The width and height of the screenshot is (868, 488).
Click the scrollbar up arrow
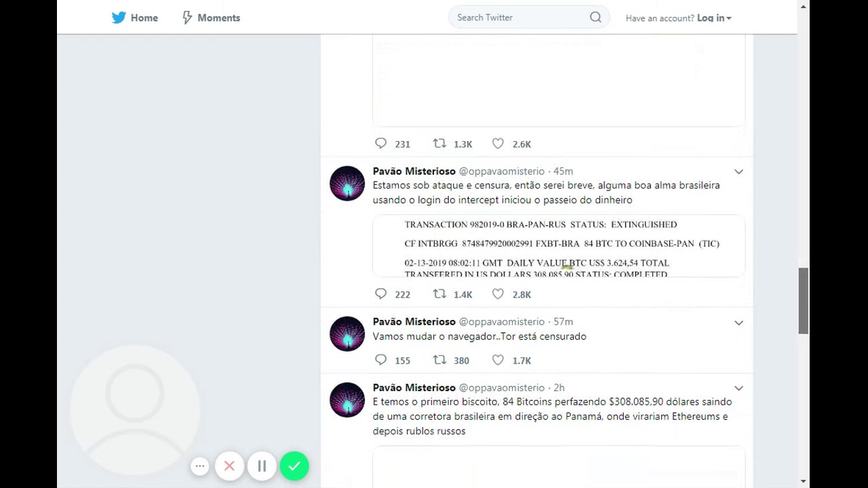coord(804,6)
